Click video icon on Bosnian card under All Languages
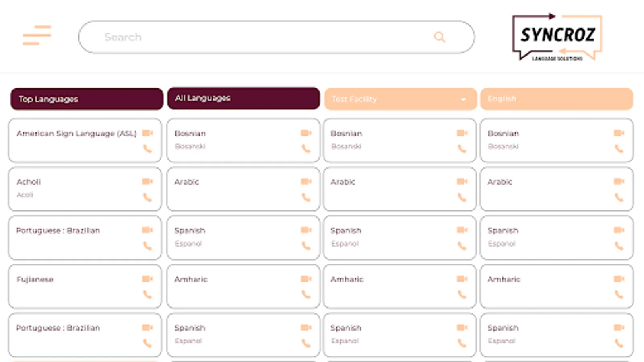This screenshot has height=362, width=644. click(x=306, y=133)
